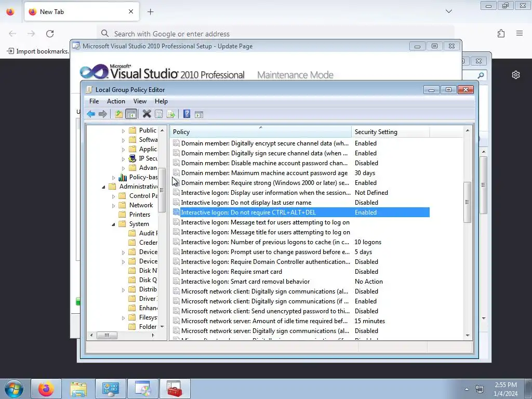Open the Action menu
The width and height of the screenshot is (532, 399).
click(116, 101)
